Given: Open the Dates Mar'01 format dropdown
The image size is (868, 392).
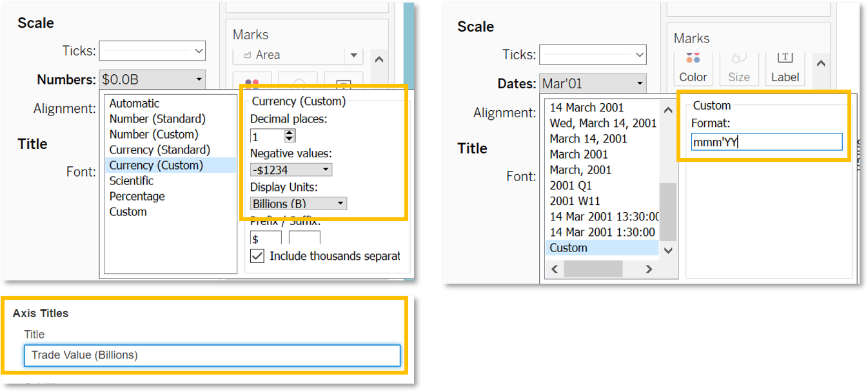Looking at the screenshot, I should [x=592, y=84].
